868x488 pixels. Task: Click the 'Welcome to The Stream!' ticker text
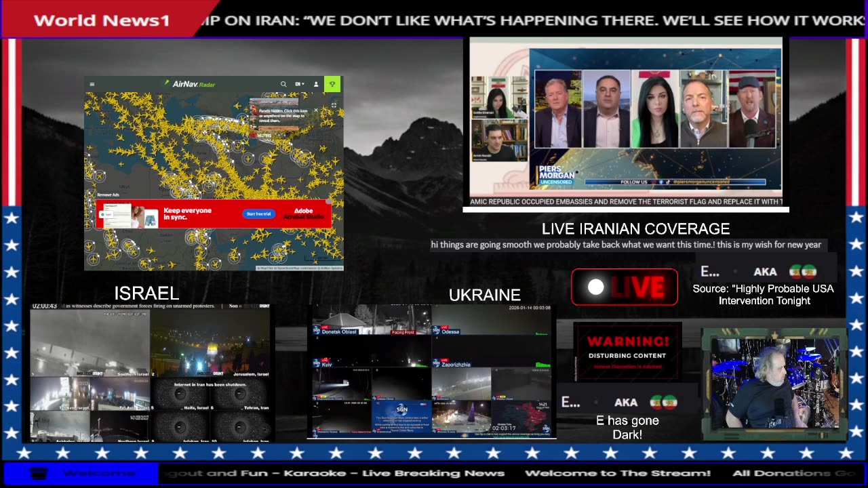pyautogui.click(x=618, y=473)
